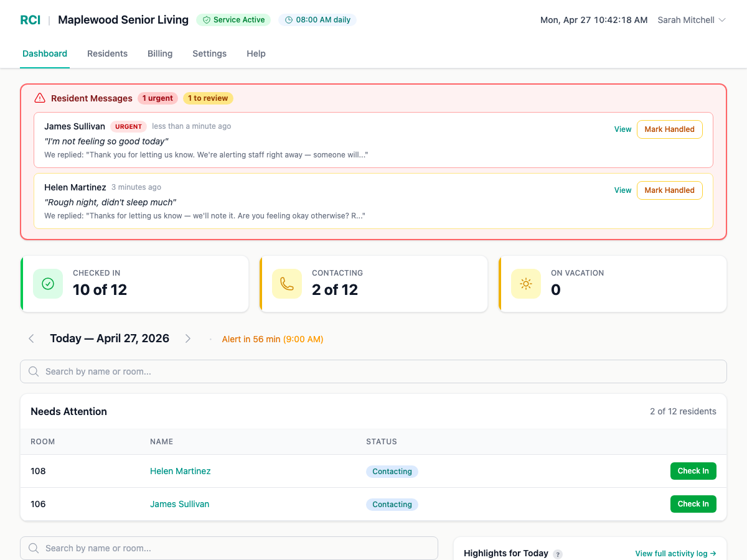Click the shield icon in Service Active badge
The height and width of the screenshot is (560, 747).
tap(207, 20)
